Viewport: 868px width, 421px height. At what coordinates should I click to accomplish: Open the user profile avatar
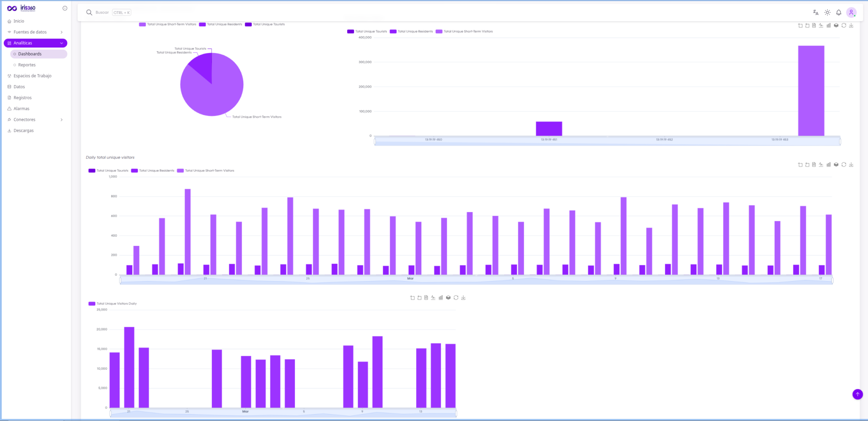point(851,13)
